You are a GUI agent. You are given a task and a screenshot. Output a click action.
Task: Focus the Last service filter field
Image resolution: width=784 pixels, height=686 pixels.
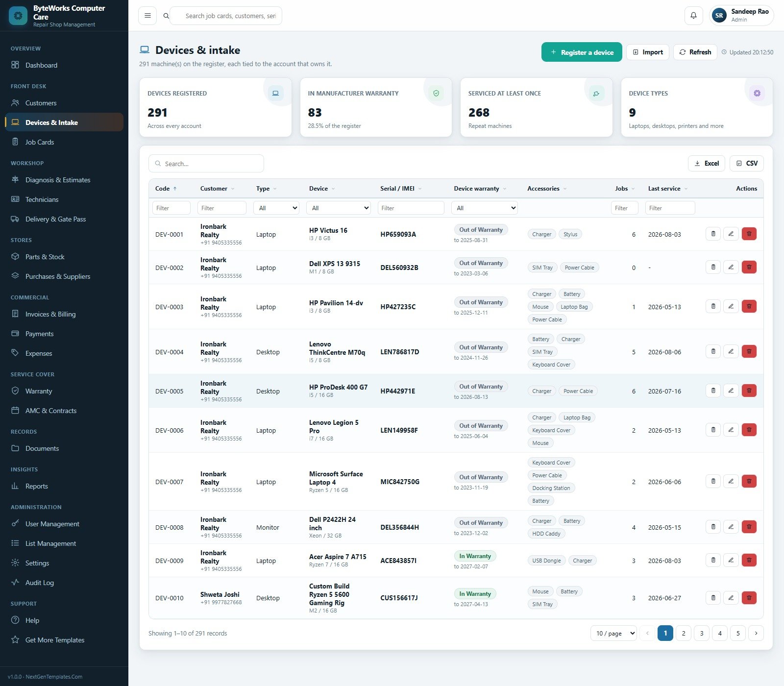coord(670,208)
